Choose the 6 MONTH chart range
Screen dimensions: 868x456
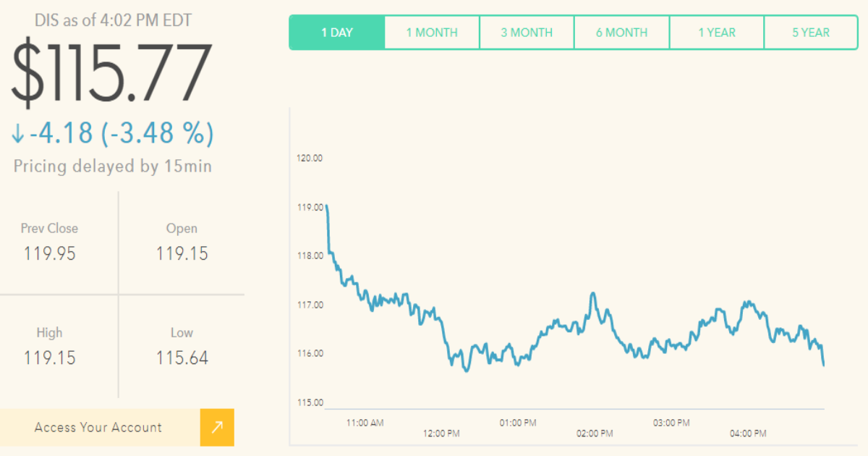622,33
